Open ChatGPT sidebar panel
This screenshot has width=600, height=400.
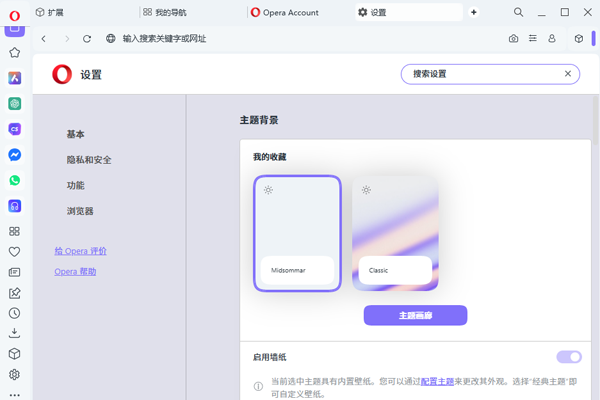pyautogui.click(x=15, y=103)
